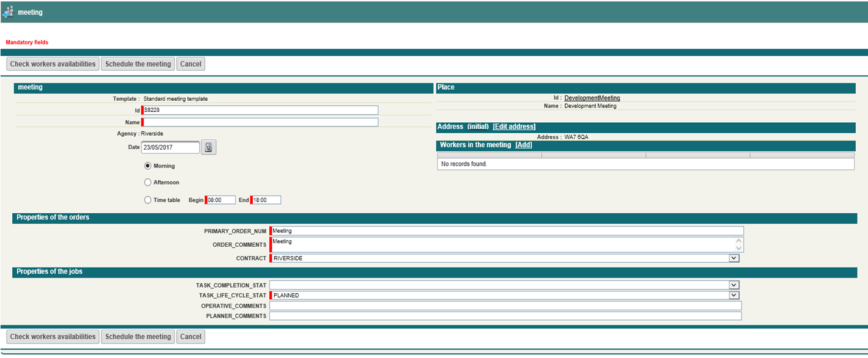Click the meeting icon in title bar

(8, 12)
